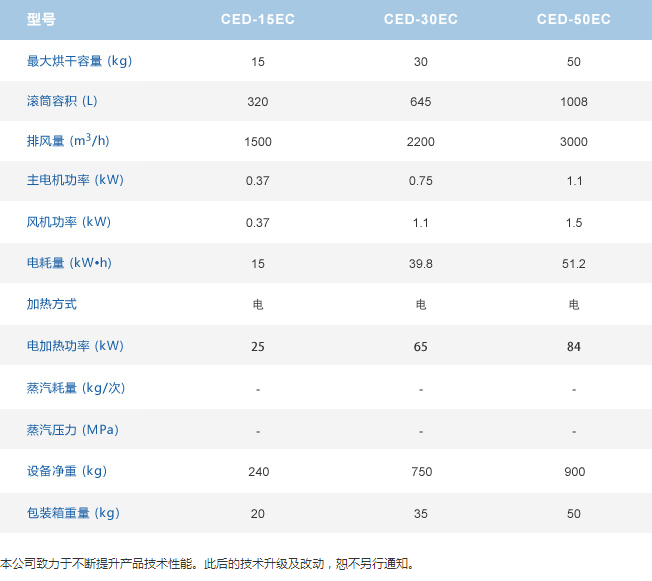Click the technical upgrade notice footer text
This screenshot has width=652, height=581.
click(207, 564)
